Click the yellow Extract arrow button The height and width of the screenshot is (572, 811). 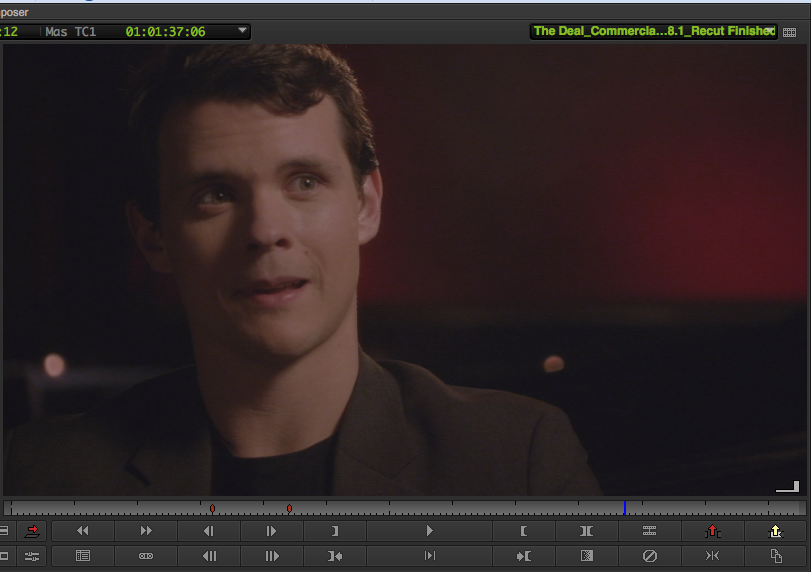(x=775, y=531)
